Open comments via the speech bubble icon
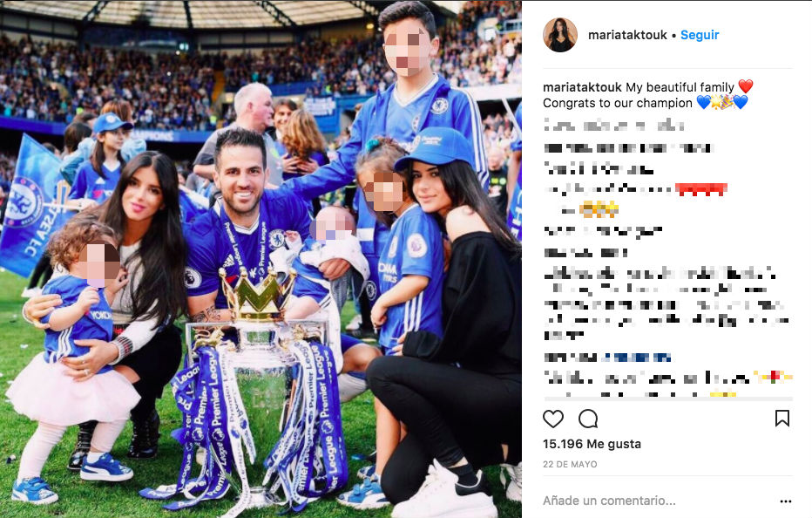The image size is (812, 518). tap(588, 419)
